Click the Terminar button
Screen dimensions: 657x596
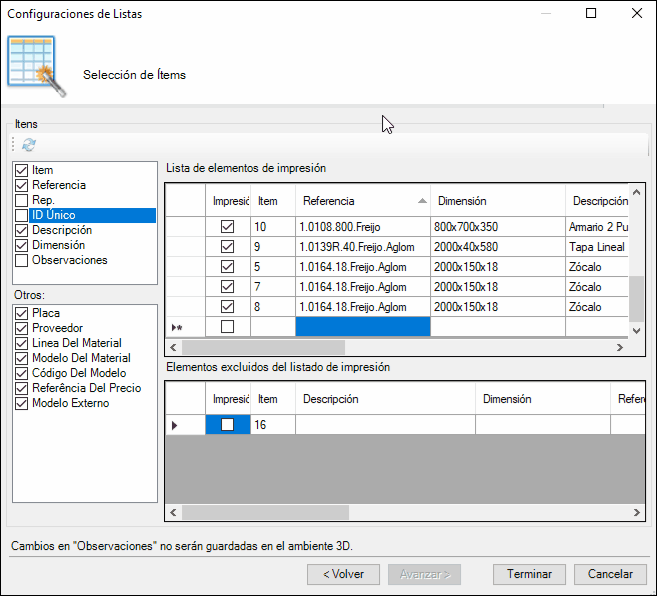tap(529, 574)
